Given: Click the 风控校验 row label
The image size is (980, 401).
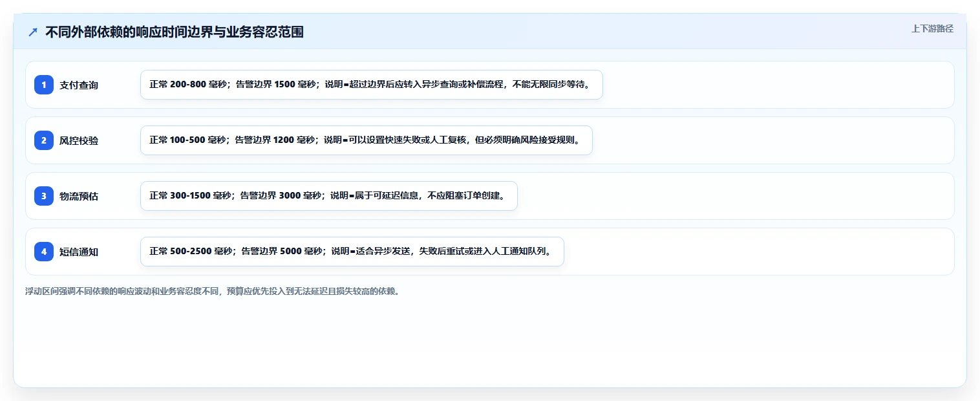Looking at the screenshot, I should click(x=79, y=140).
